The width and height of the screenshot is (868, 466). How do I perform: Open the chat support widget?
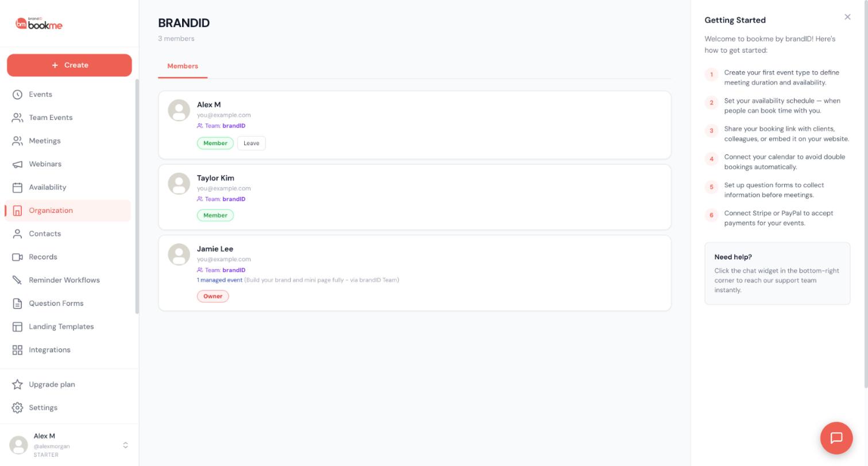836,438
